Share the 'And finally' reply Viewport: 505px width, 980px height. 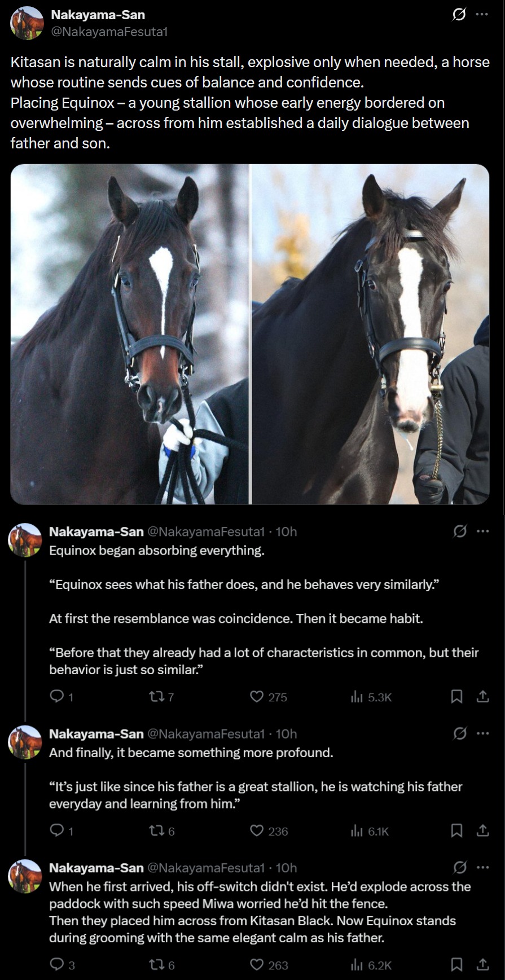coord(483,830)
